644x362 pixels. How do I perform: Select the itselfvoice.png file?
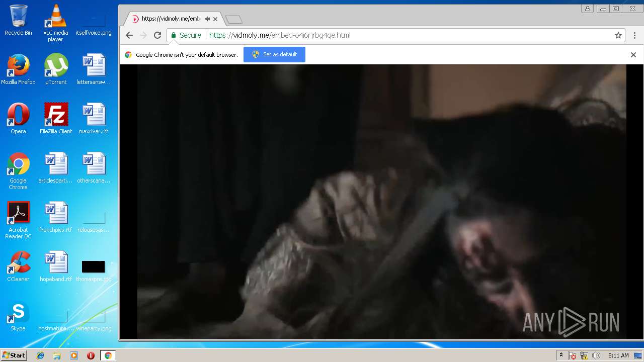click(x=94, y=23)
